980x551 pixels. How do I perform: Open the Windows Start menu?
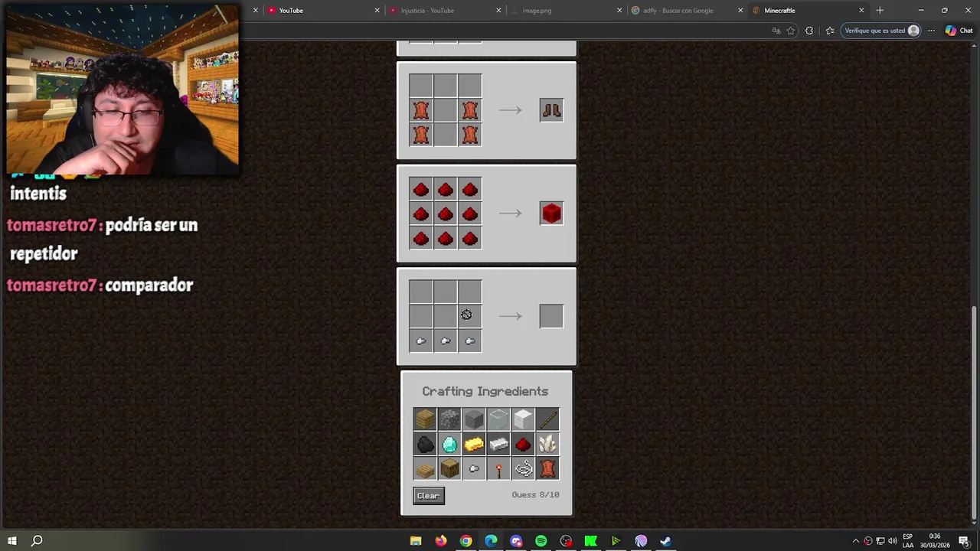pos(12,541)
